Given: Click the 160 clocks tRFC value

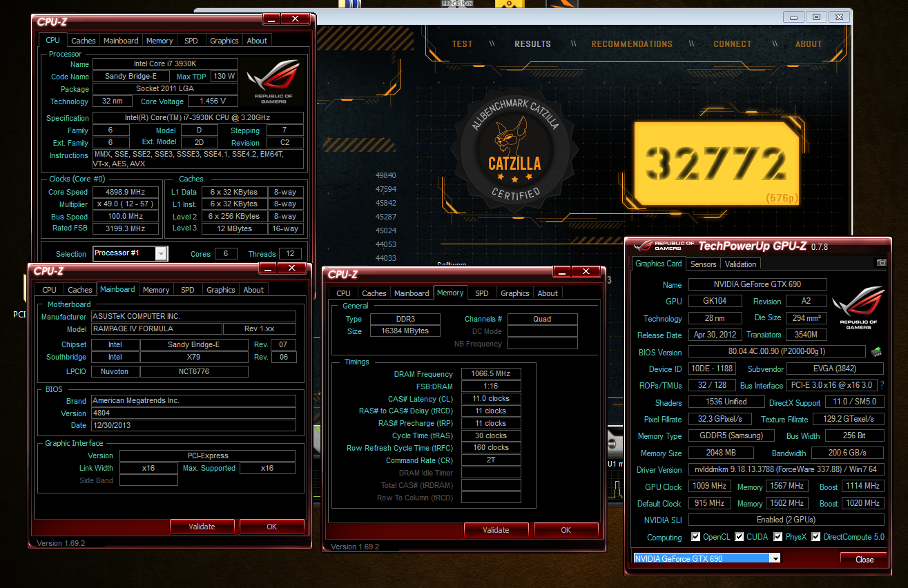Looking at the screenshot, I should (x=491, y=447).
